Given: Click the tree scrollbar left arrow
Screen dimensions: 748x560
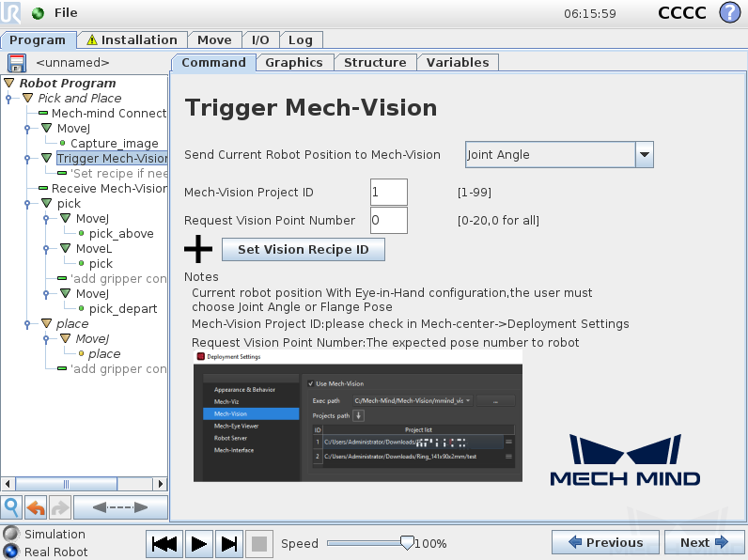Looking at the screenshot, I should click(8, 484).
